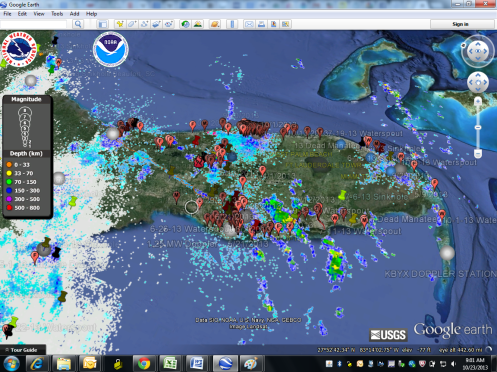The width and height of the screenshot is (497, 372).
Task: Click the latitude longitude coordinates readout
Action: click(359, 350)
